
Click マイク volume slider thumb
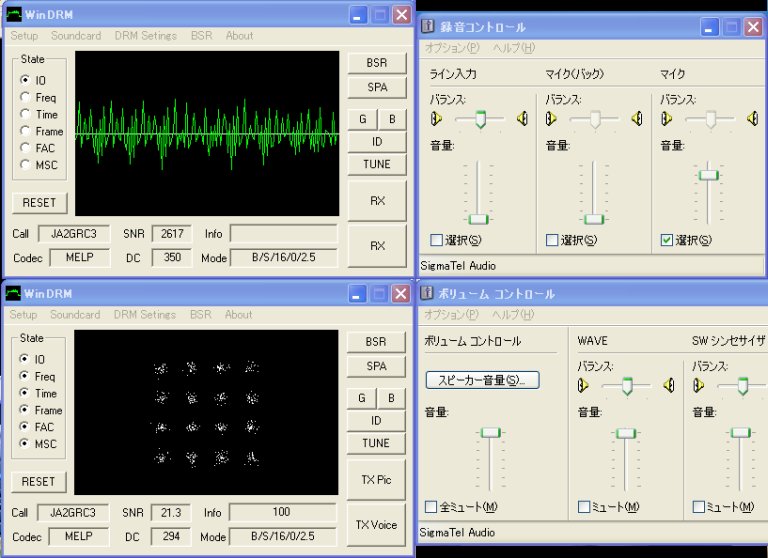(x=708, y=175)
